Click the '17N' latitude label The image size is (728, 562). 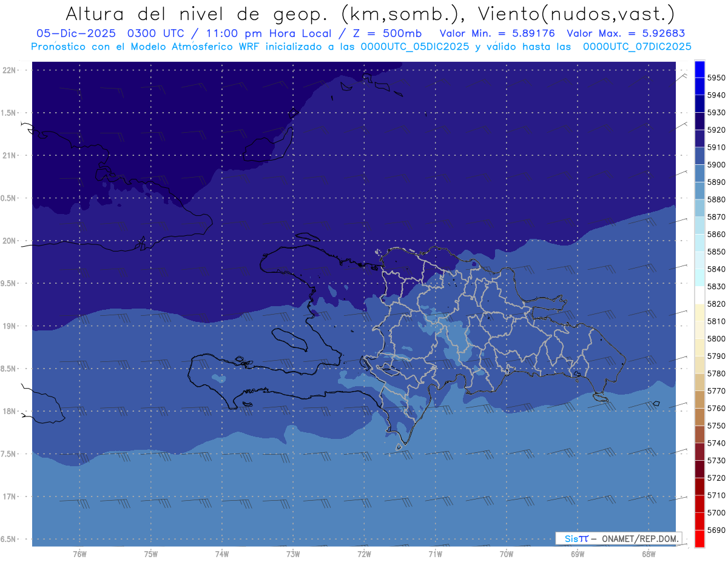[9, 497]
